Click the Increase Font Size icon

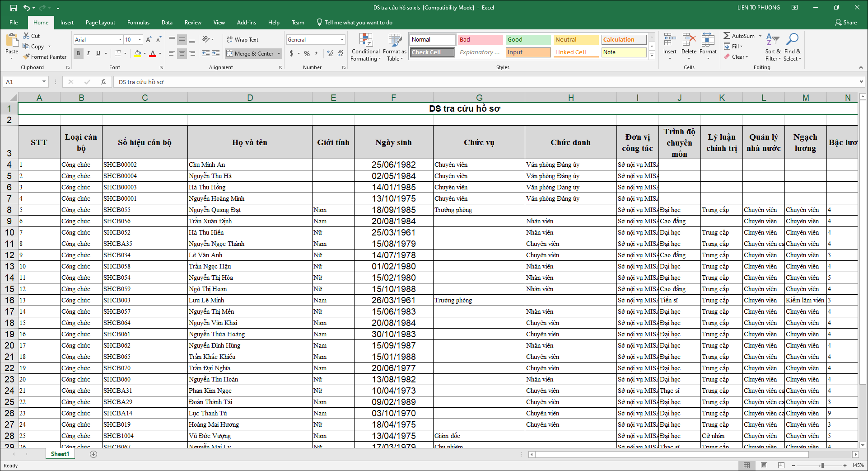149,40
